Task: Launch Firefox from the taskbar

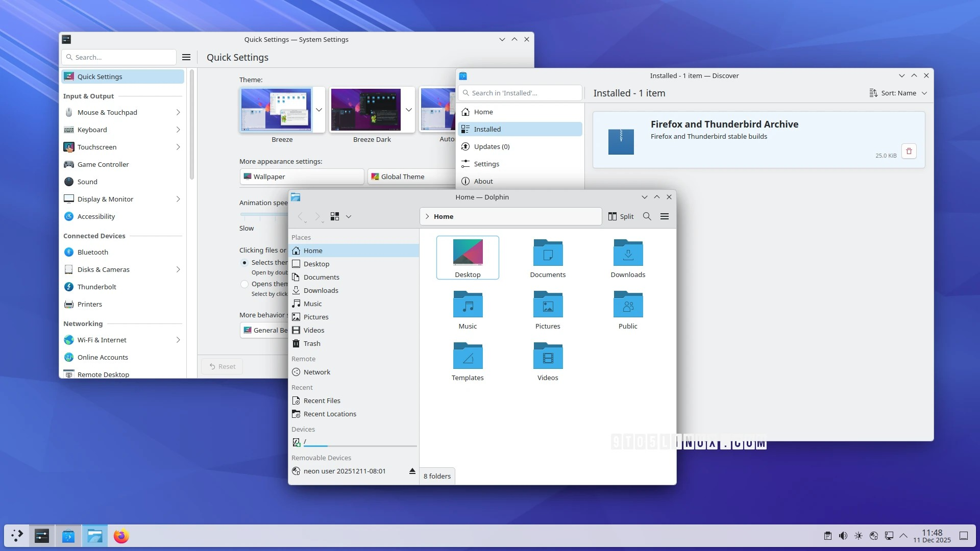Action: click(121, 536)
